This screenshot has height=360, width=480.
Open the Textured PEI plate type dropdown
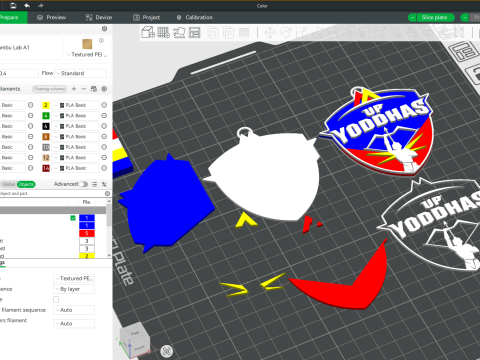(x=87, y=55)
